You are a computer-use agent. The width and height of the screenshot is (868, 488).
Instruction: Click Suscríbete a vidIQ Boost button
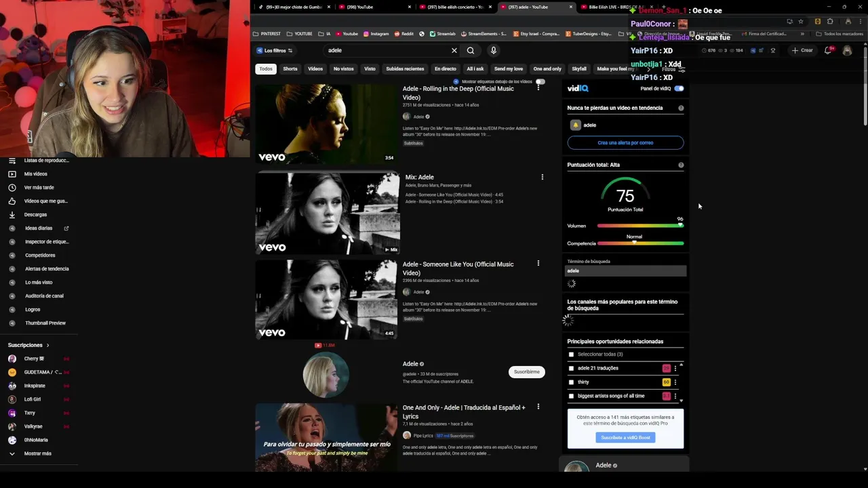coord(625,437)
